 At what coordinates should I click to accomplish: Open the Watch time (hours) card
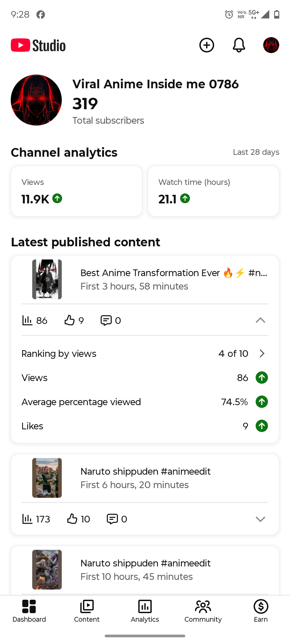coord(213,191)
